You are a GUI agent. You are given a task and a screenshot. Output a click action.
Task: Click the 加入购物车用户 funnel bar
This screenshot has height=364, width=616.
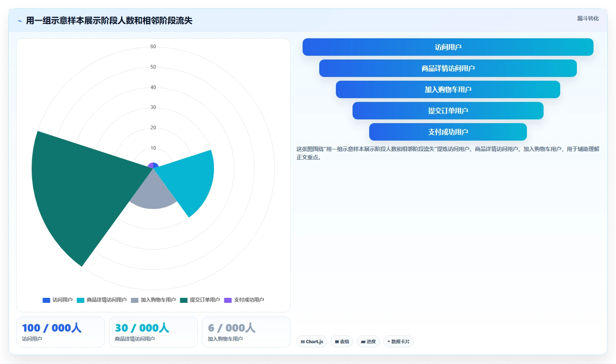coord(448,89)
